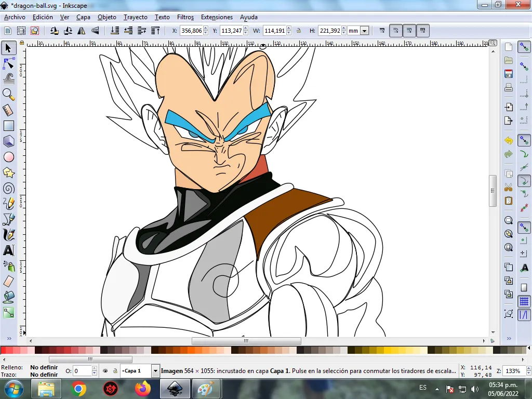The width and height of the screenshot is (532, 399).
Task: Lower selection to bottom
Action: tap(115, 31)
